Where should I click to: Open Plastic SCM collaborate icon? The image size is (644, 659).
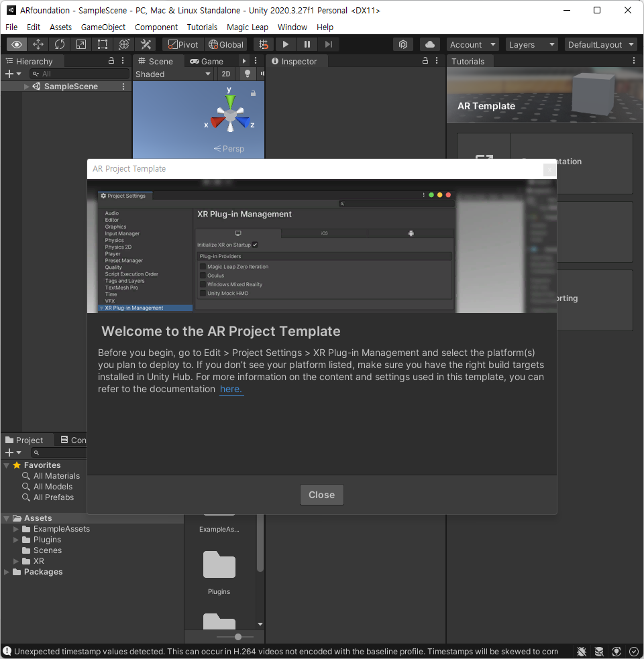[x=403, y=44]
